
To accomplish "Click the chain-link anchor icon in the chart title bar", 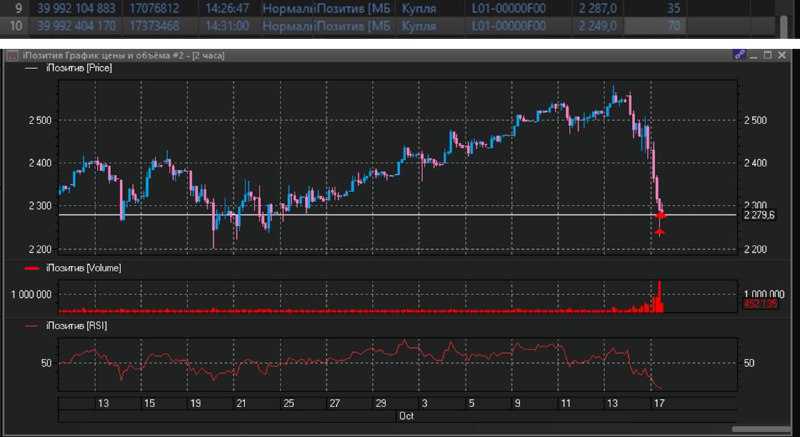I will click(x=739, y=55).
